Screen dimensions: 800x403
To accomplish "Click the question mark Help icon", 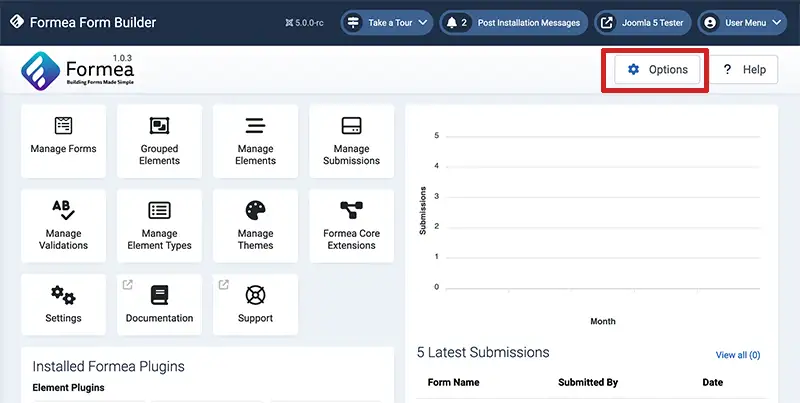I will coord(728,69).
